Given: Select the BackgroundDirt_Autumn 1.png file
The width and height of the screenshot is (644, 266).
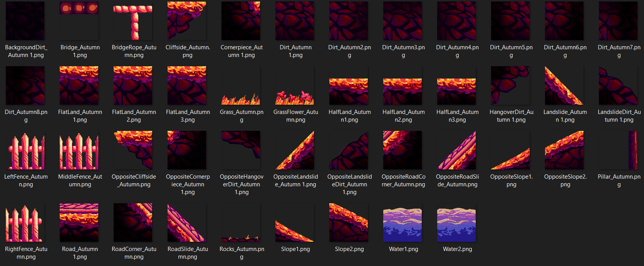Looking at the screenshot, I should [25, 21].
